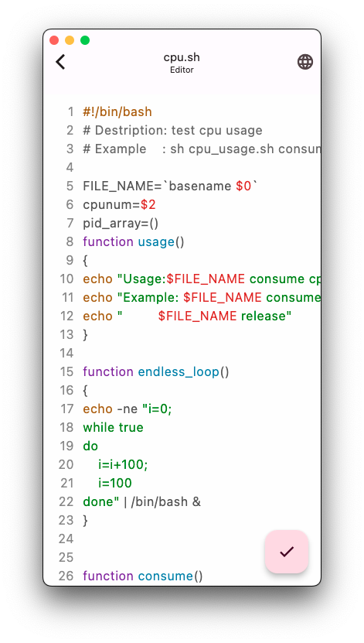Save edits with the checkmark floating button
Image resolution: width=364 pixels, height=643 pixels.
287,552
